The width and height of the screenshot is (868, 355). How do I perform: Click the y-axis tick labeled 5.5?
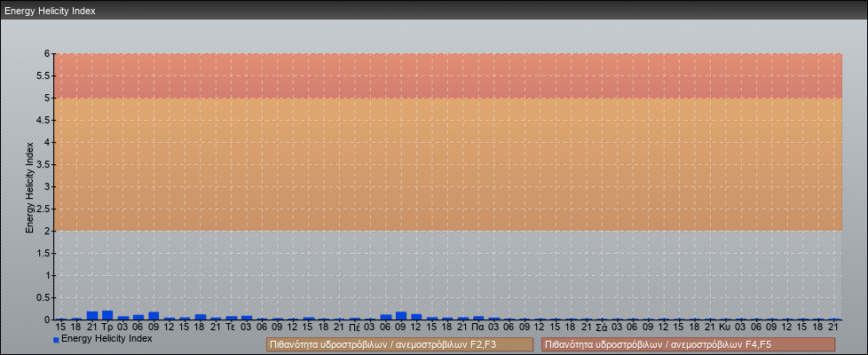click(43, 75)
